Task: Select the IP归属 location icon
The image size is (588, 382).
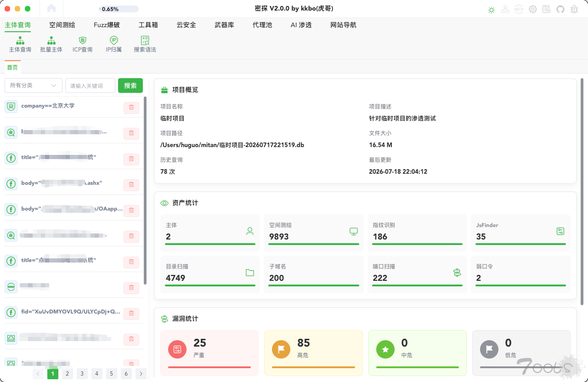Action: click(x=114, y=45)
